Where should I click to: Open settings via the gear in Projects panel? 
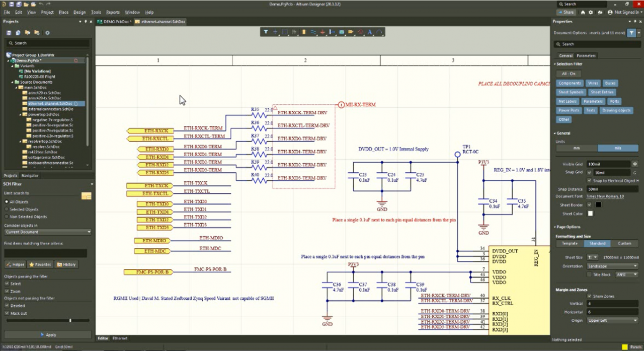coord(48,32)
